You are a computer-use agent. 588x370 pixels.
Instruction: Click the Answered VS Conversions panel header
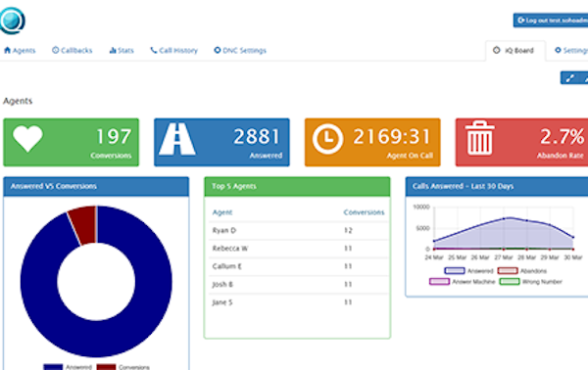pyautogui.click(x=96, y=187)
